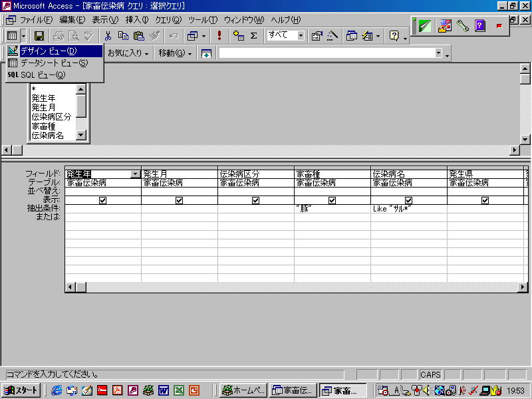This screenshot has height=399, width=532.
Task: Click the Show Table icon
Action: click(239, 36)
